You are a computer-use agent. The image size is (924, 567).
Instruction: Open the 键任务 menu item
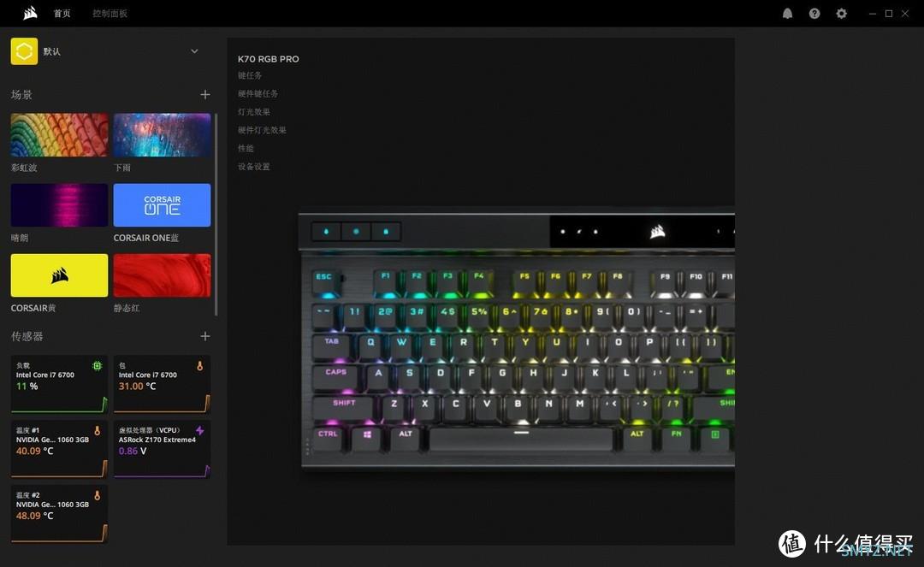pos(250,75)
